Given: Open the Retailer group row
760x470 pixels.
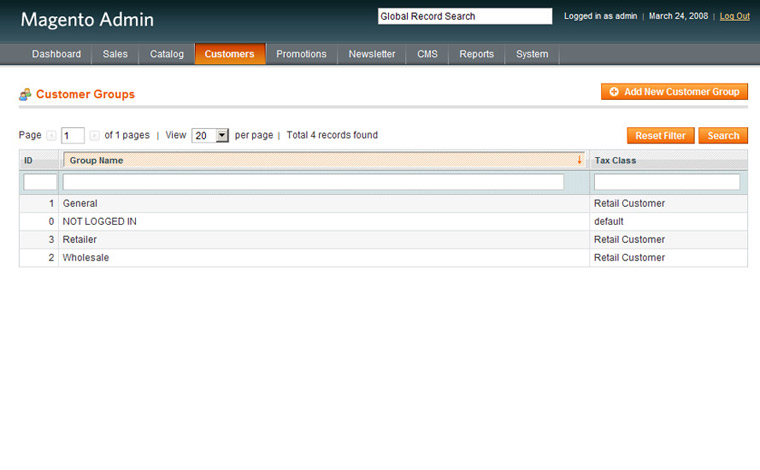Looking at the screenshot, I should (383, 239).
